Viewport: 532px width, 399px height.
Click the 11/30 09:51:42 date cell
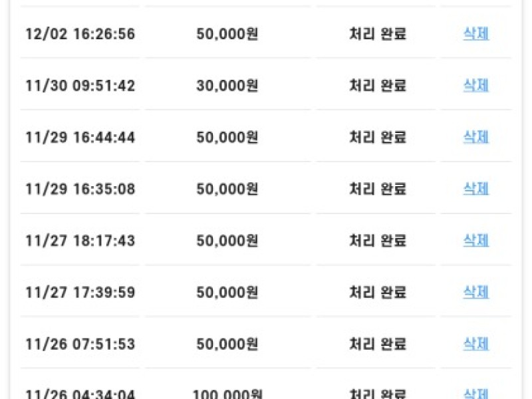tap(80, 86)
